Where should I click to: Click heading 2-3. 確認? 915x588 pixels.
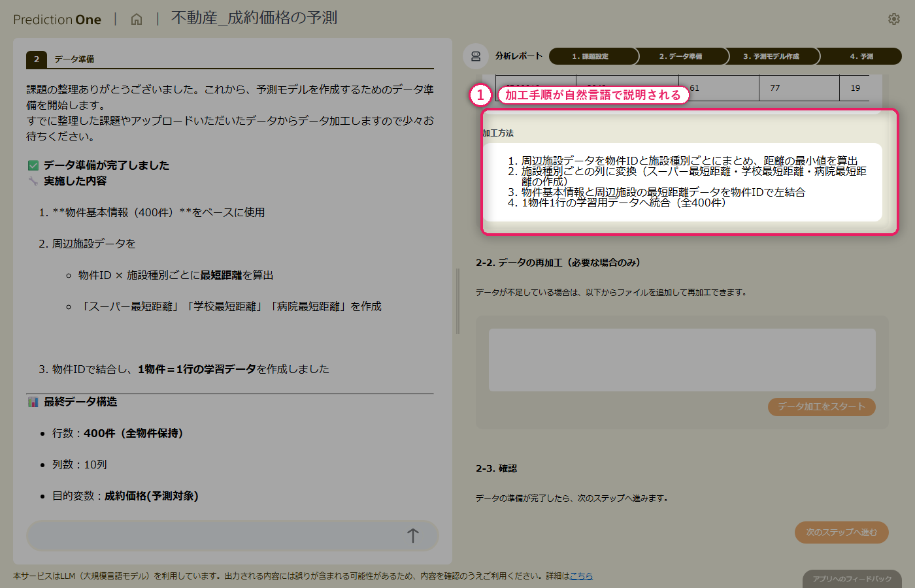[496, 468]
